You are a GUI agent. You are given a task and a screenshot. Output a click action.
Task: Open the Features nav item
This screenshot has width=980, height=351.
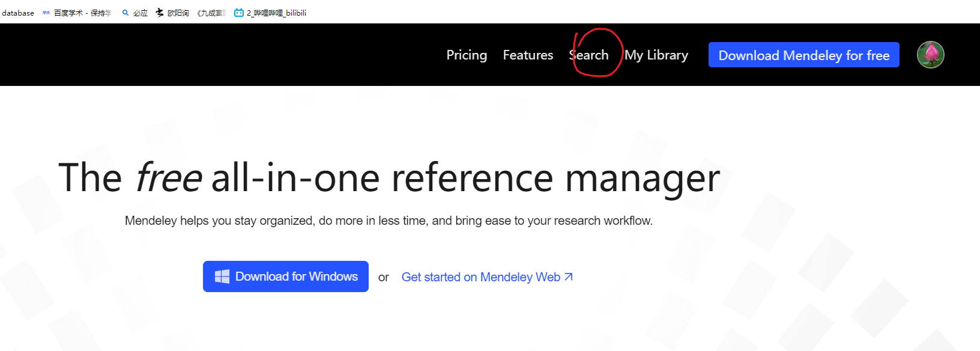click(528, 55)
